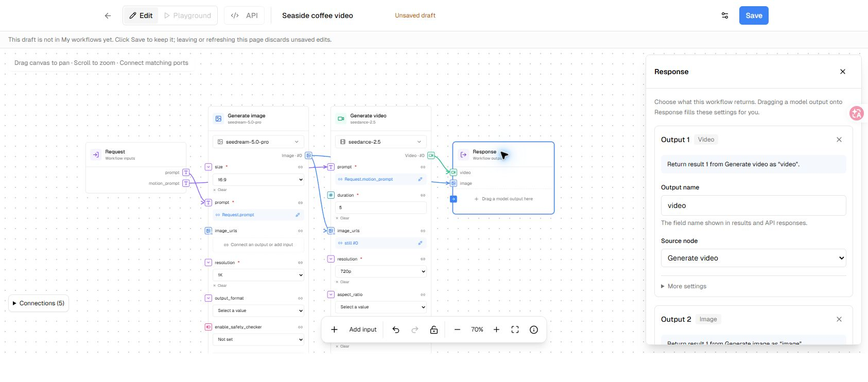Screen dimensions: 868x382
Task: Click the Generate video node camera icon
Action: pos(341,118)
